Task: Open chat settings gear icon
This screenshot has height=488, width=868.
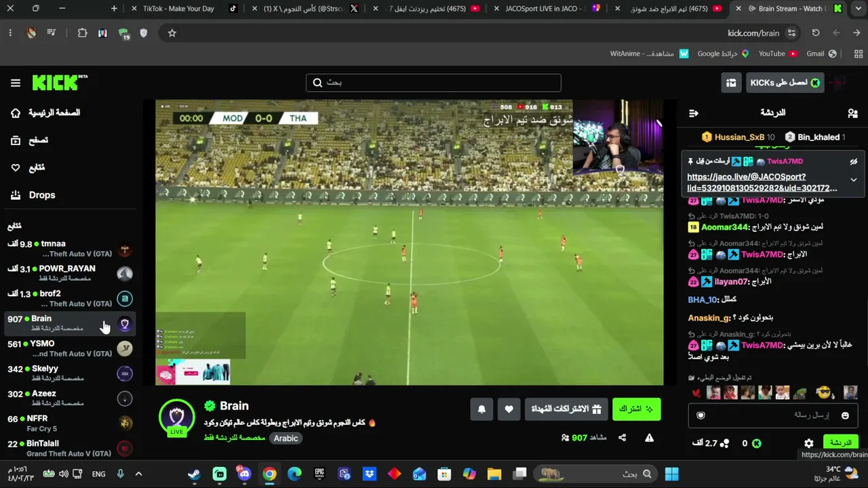Action: [x=809, y=443]
